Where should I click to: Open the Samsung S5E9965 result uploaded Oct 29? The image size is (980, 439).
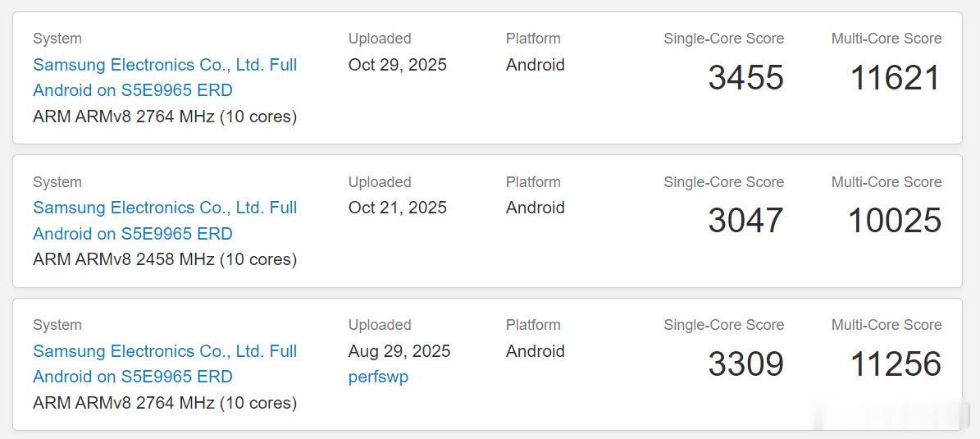pyautogui.click(x=165, y=65)
